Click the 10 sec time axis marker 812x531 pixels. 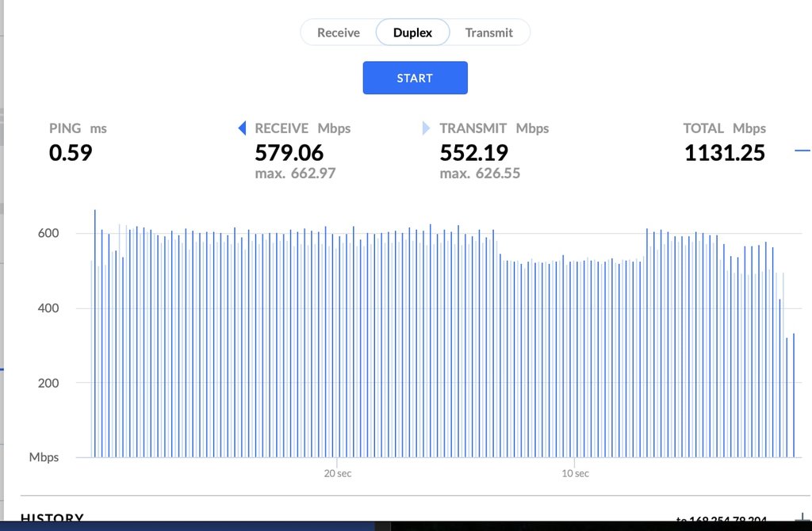(x=575, y=473)
